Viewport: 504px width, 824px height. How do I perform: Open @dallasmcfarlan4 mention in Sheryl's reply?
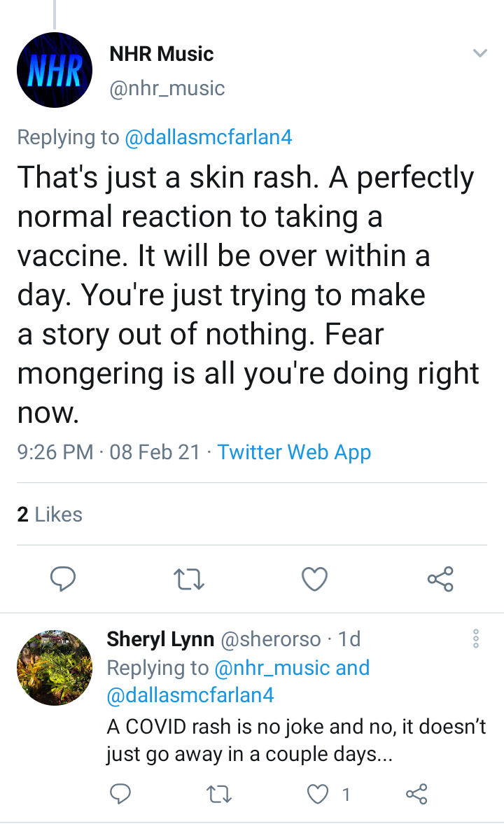[190, 695]
